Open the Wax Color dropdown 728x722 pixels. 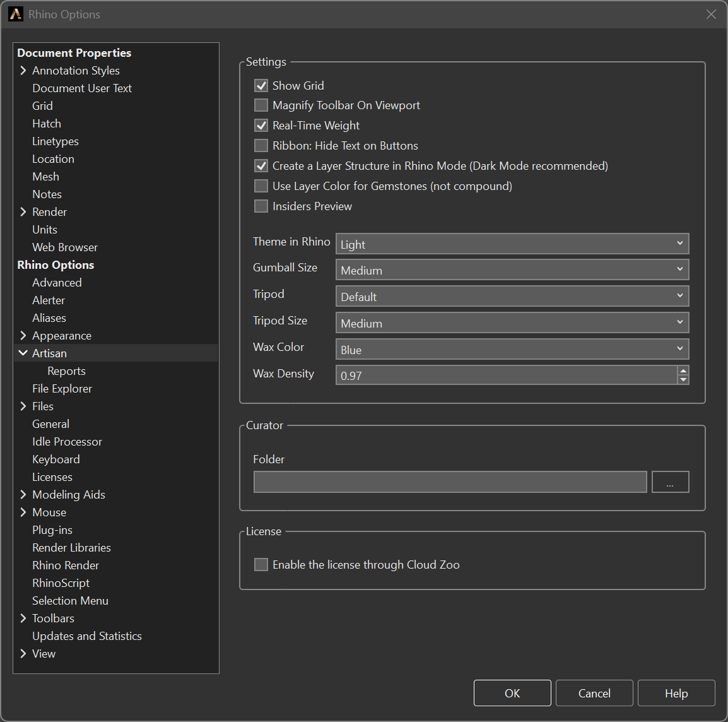[x=512, y=349]
